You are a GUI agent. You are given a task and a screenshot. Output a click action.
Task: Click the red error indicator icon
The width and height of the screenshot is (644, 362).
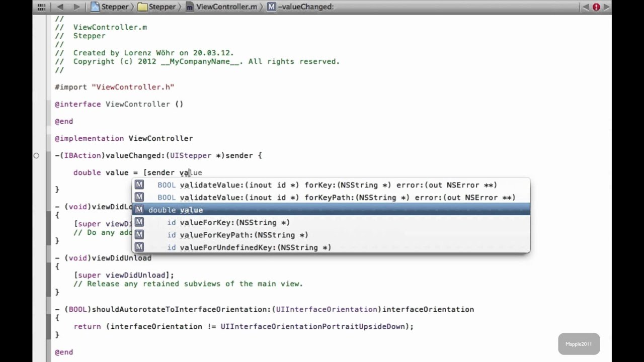[x=596, y=7]
